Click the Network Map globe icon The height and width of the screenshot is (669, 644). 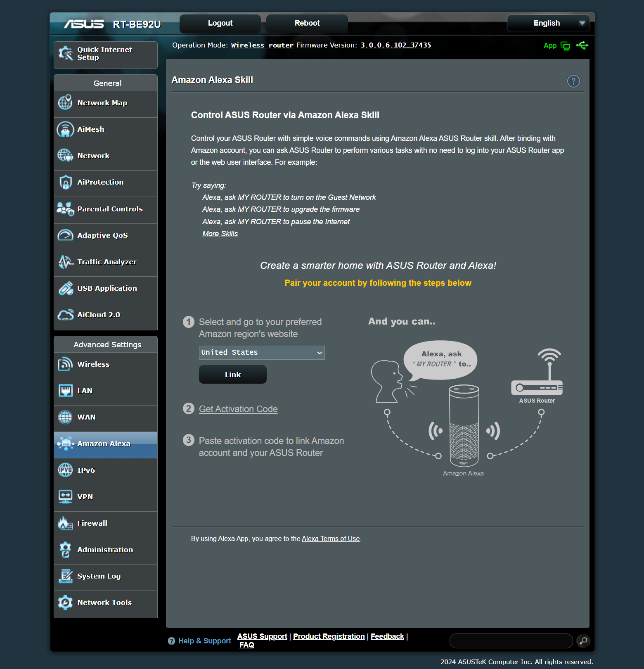pos(65,102)
